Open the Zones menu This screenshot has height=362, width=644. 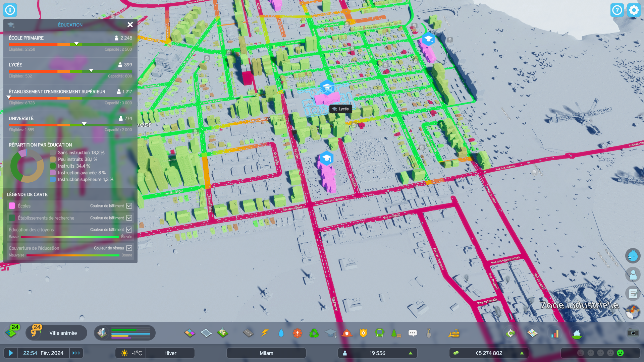190,333
